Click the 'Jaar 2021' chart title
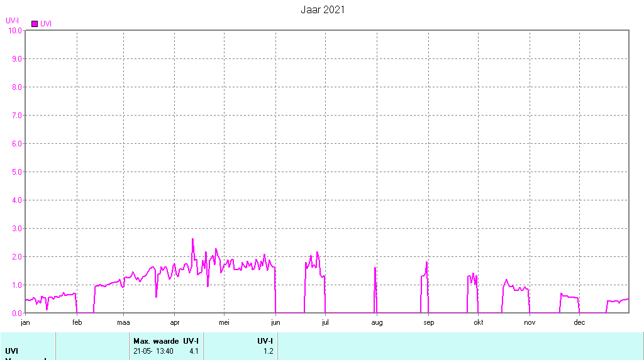The width and height of the screenshot is (644, 360). tap(323, 10)
